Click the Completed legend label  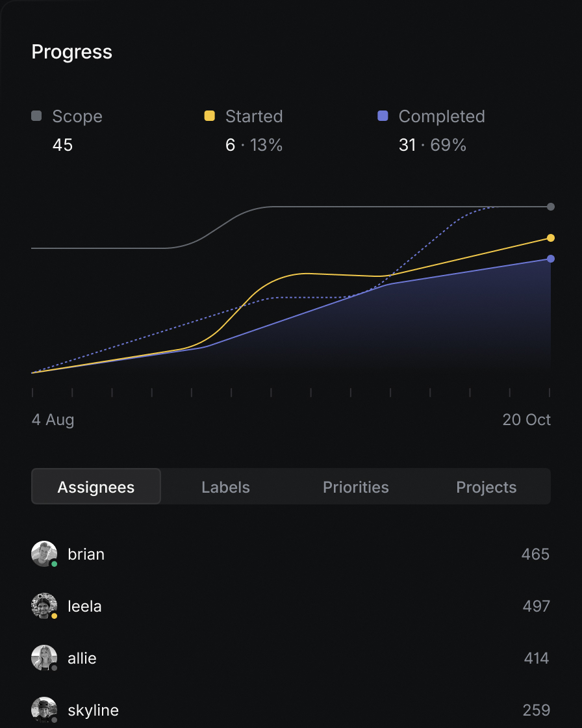[442, 116]
